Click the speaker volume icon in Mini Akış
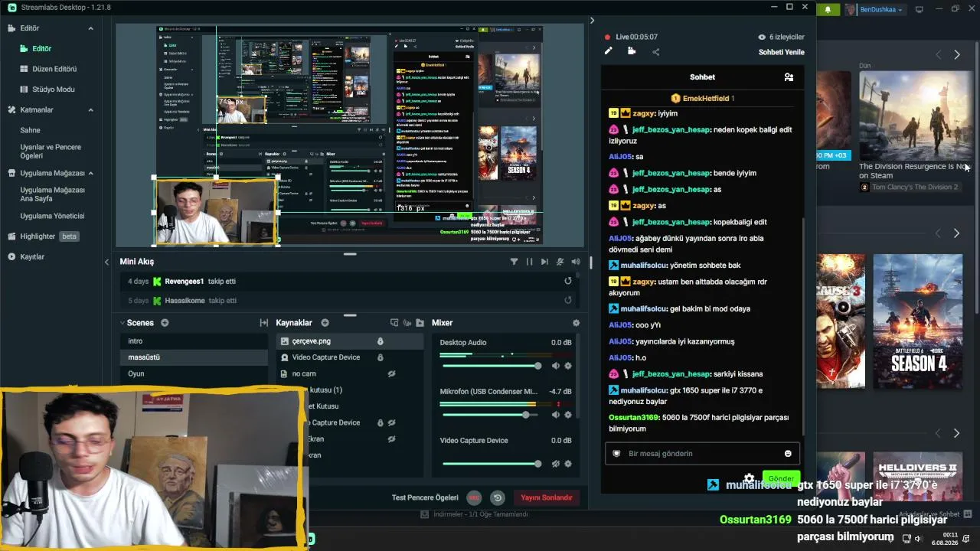980x551 pixels. pos(576,262)
